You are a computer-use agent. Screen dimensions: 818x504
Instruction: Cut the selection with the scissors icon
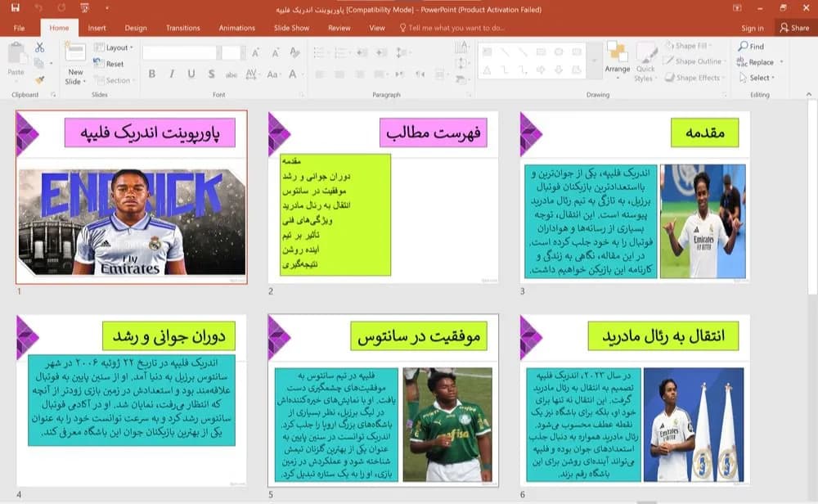pos(39,47)
